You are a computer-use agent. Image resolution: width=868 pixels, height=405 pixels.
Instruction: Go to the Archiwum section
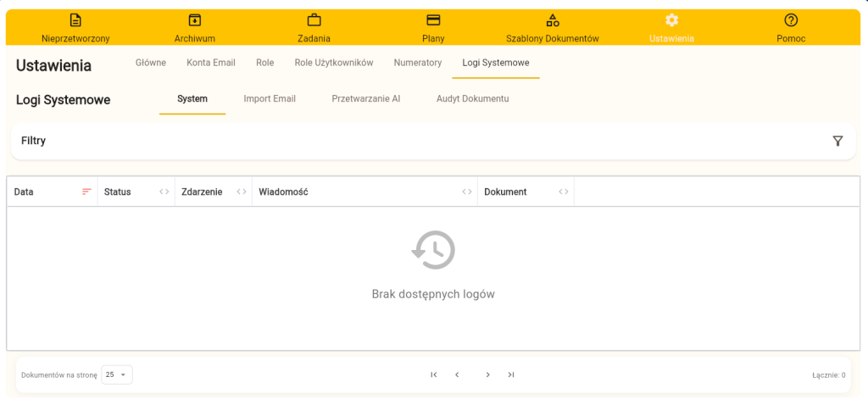(x=195, y=28)
